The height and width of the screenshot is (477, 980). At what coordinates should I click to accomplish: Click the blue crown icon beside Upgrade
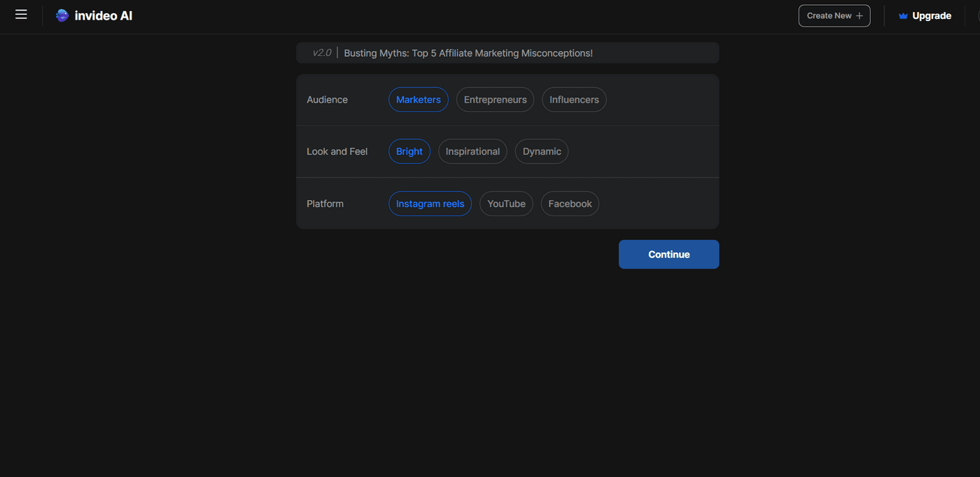click(x=902, y=15)
